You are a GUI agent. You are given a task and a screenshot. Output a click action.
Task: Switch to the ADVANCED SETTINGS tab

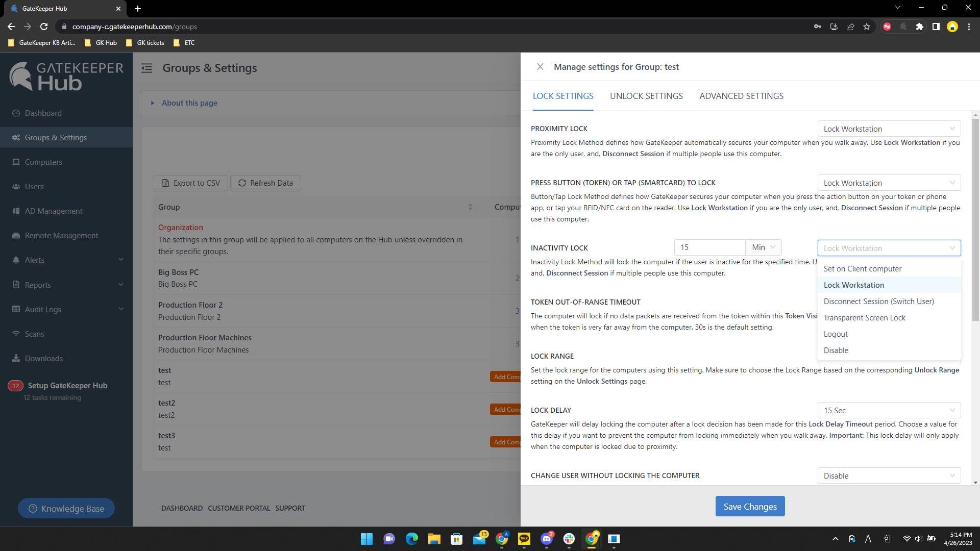pos(741,96)
